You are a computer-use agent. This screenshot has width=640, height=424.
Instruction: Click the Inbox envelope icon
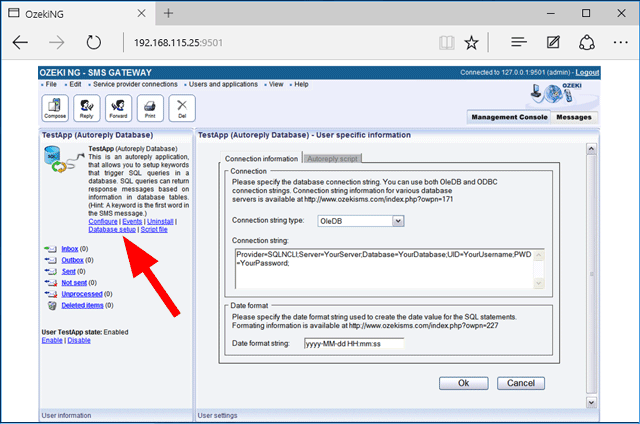coord(51,249)
